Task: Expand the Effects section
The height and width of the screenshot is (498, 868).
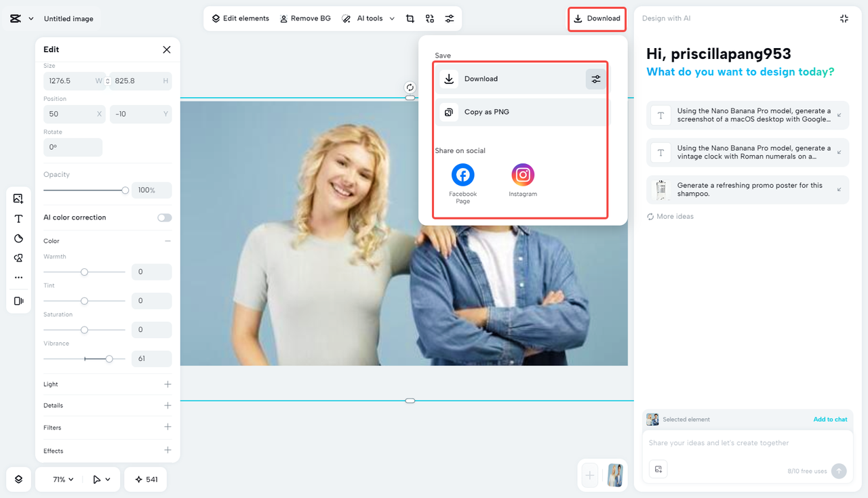Action: (x=167, y=450)
